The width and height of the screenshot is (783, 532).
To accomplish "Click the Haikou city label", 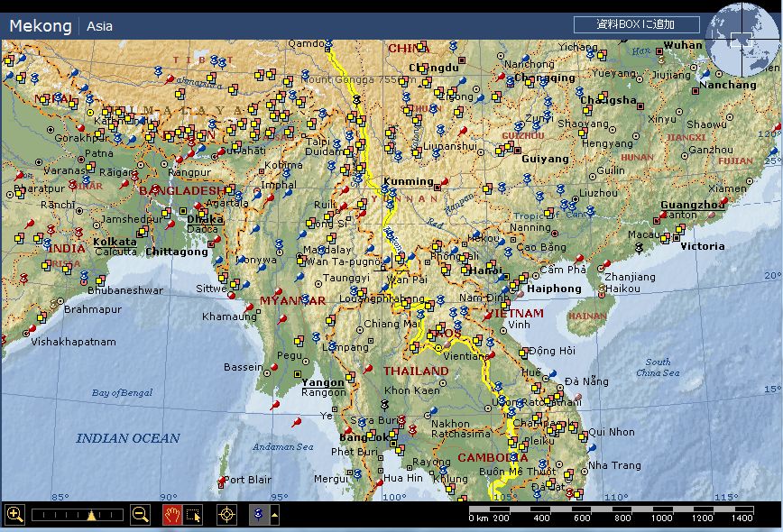I will point(622,289).
